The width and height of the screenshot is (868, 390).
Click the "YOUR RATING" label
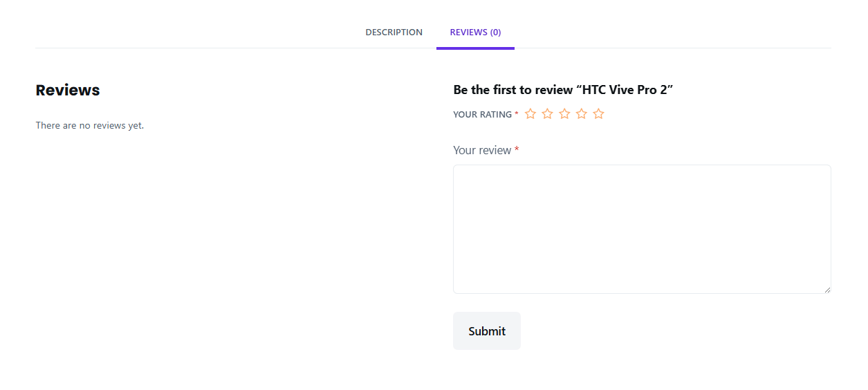click(482, 115)
